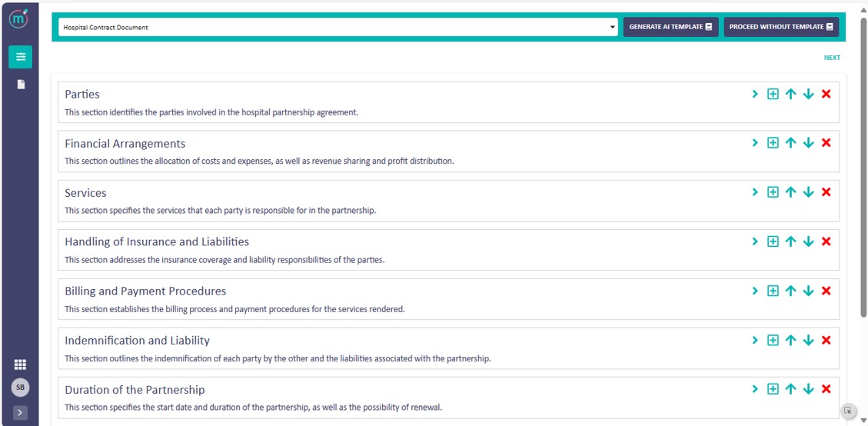Move Parties section up
This screenshot has width=868, height=426.
tap(790, 94)
